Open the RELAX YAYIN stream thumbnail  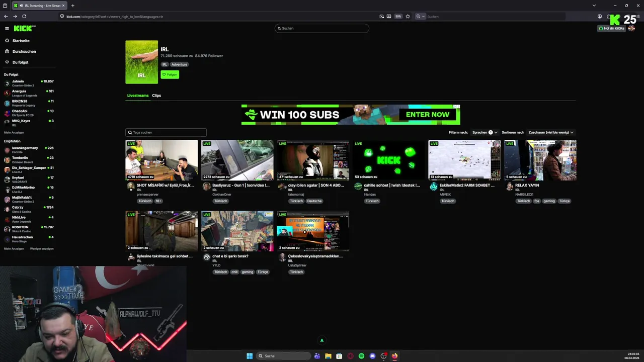click(x=540, y=160)
